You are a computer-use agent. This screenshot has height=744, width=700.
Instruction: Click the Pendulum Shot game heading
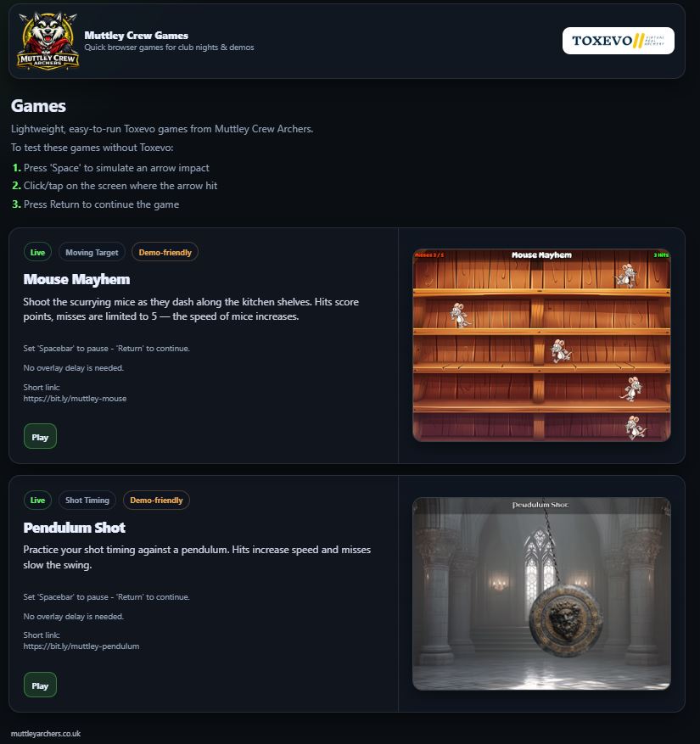click(74, 528)
